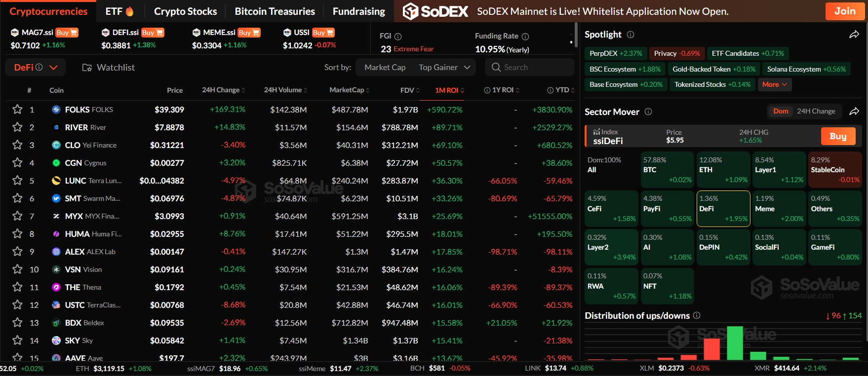This screenshot has width=868, height=376.
Task: Buy the ssiDeFi index
Action: (837, 136)
